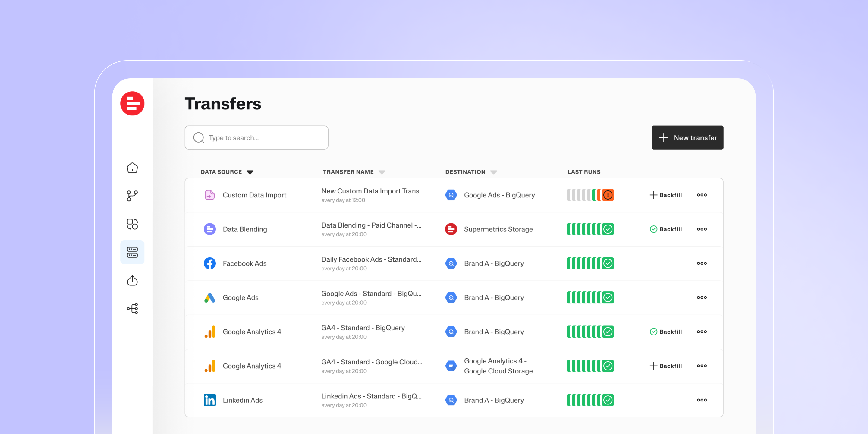Select the Transfers storage sidebar icon
The height and width of the screenshot is (434, 868).
click(132, 252)
